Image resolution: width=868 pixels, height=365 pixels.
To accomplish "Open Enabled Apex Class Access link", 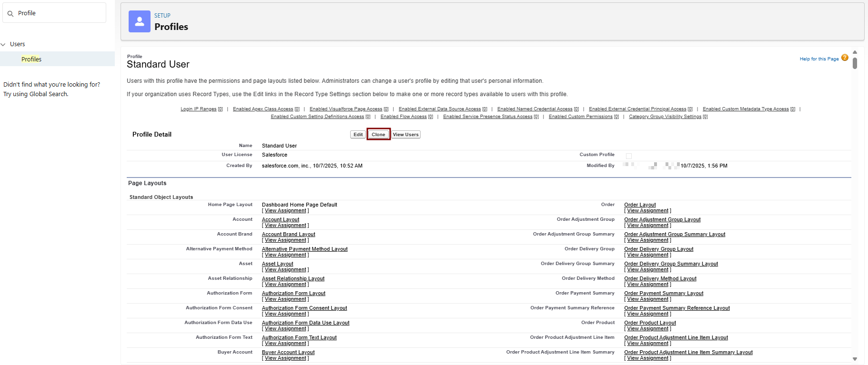I will coord(262,109).
